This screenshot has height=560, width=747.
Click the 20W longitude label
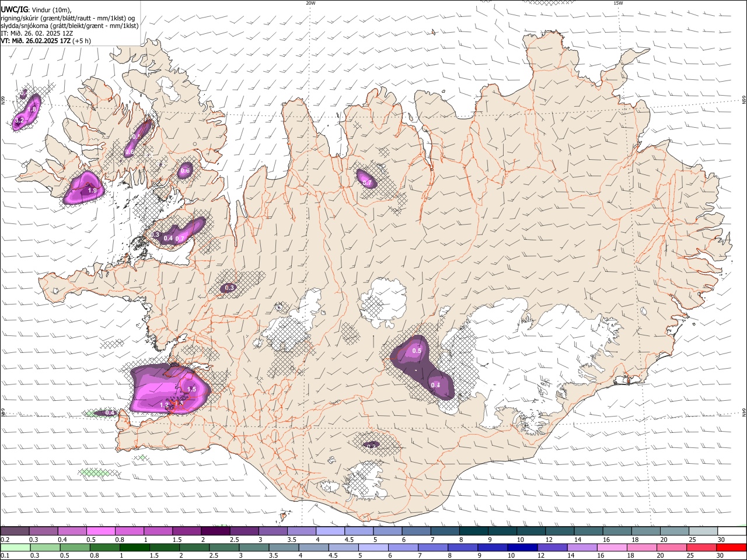click(310, 3)
